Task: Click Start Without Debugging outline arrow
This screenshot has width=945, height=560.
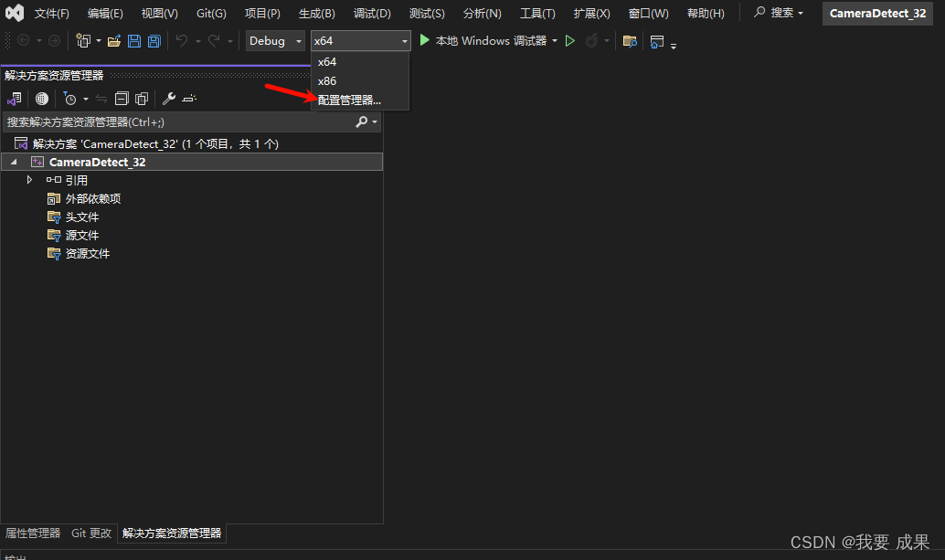Action: 570,41
